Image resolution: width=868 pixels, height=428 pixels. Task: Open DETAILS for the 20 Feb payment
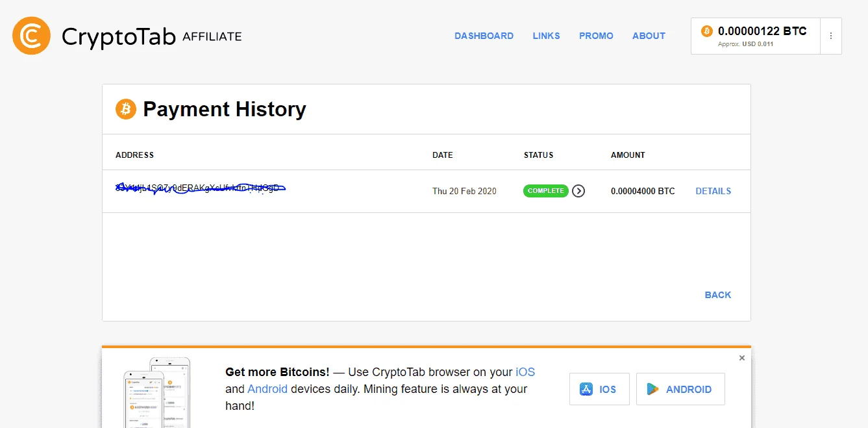coord(713,191)
